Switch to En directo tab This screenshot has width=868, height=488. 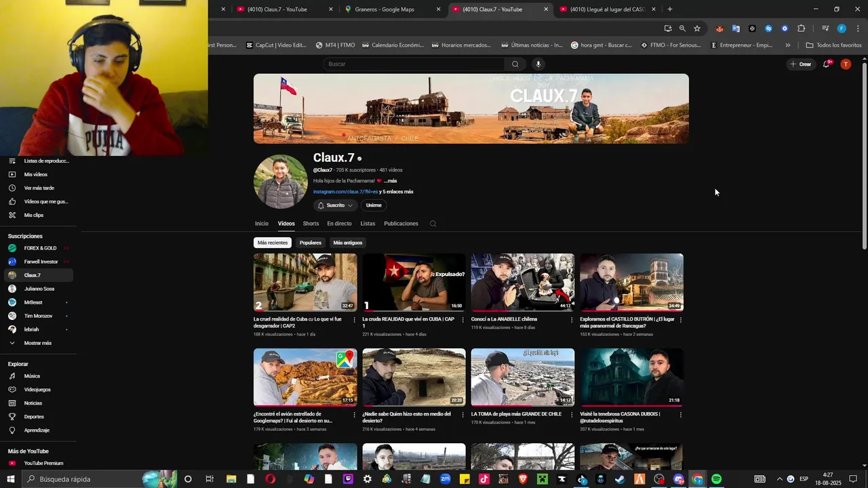pos(339,224)
